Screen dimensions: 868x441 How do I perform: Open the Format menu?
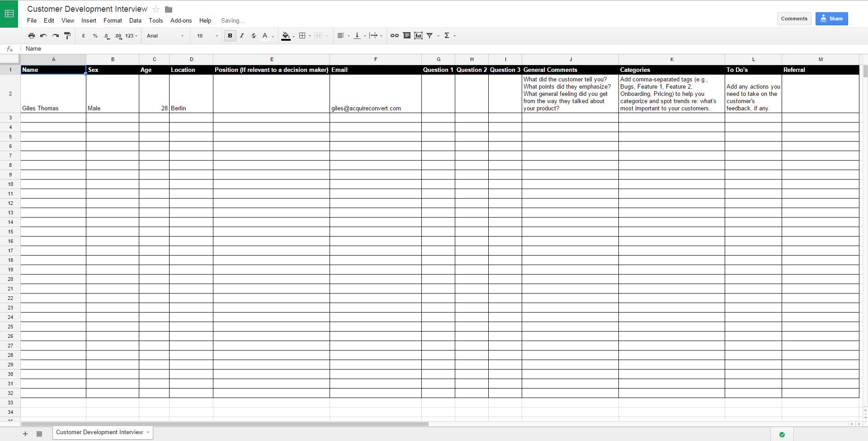pyautogui.click(x=113, y=20)
